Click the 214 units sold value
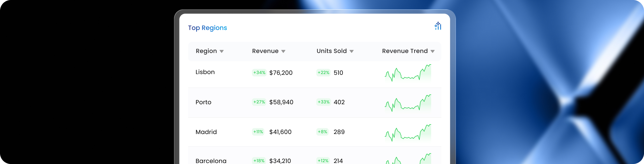 [338, 161]
